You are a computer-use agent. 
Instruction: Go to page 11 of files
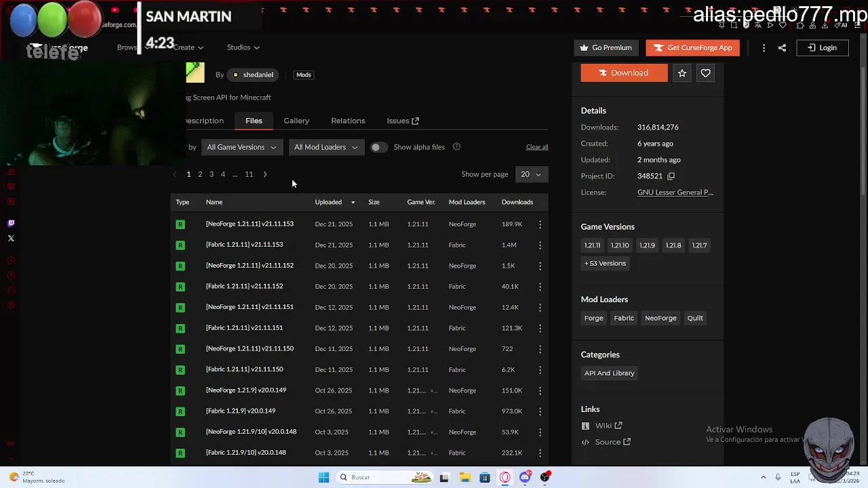(249, 175)
